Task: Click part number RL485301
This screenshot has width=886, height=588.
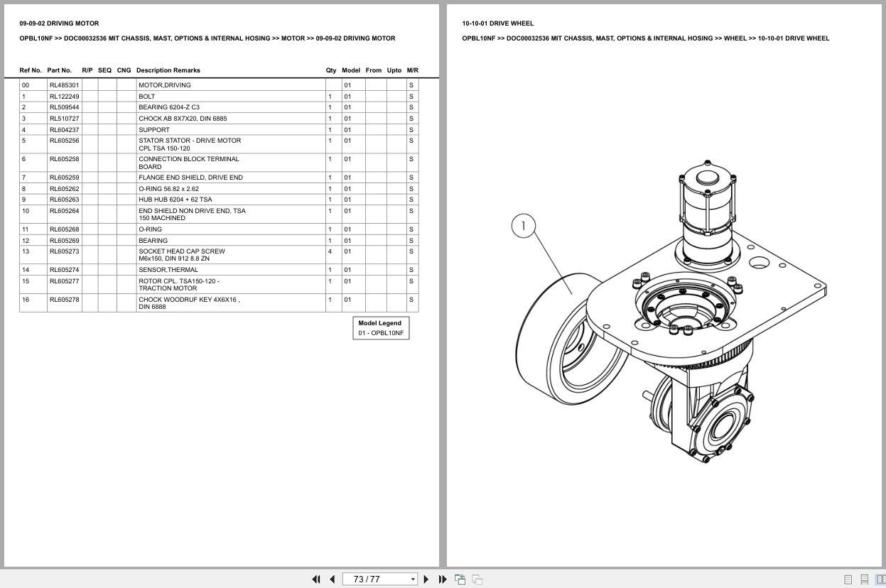Action: coord(64,85)
